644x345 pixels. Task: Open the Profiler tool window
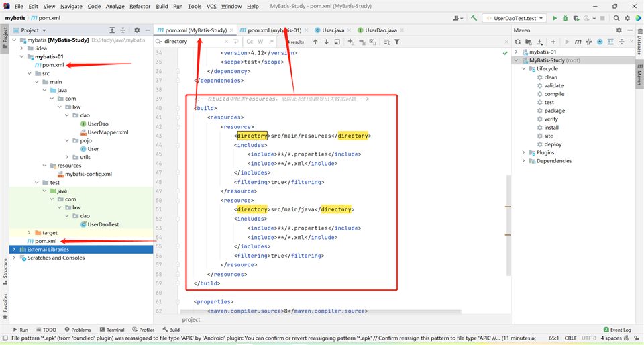[x=144, y=330]
